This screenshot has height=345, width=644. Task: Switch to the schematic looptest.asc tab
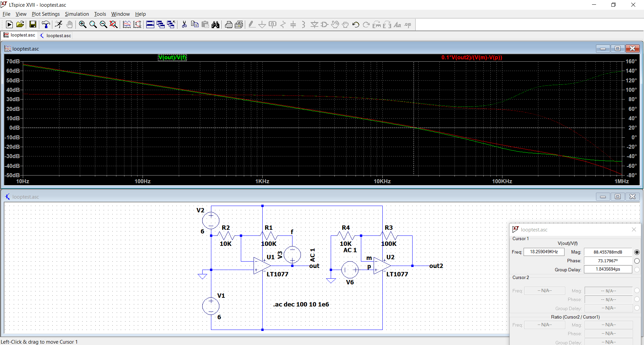(55, 36)
